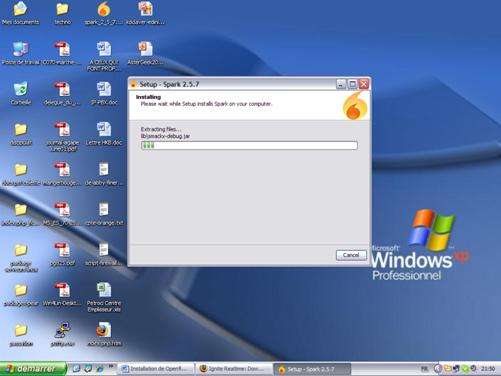Open the démarrer Start menu
This screenshot has height=376, width=501.
coord(33,369)
